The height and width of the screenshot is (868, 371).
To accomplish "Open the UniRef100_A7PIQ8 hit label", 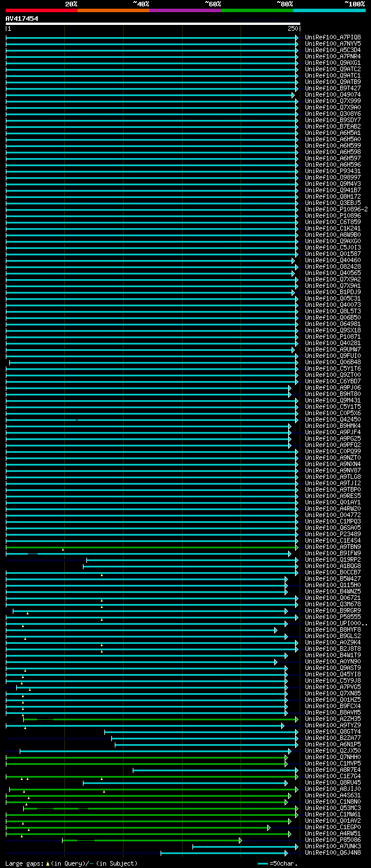I will (x=333, y=37).
